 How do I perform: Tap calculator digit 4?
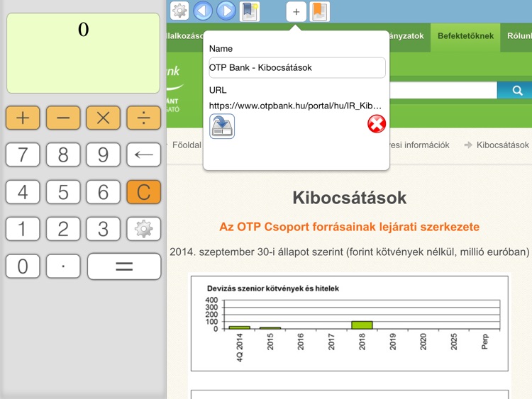pyautogui.click(x=23, y=192)
